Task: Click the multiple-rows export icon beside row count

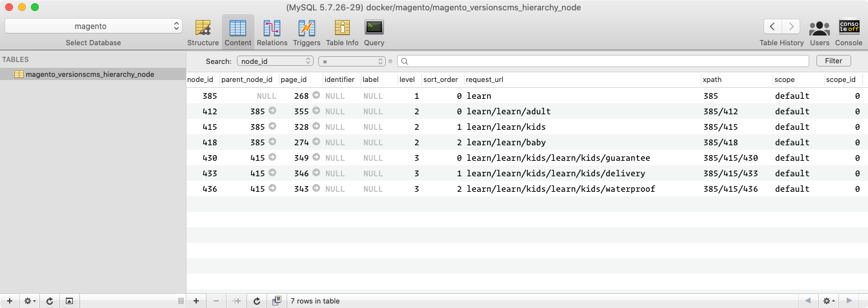Action: click(277, 301)
